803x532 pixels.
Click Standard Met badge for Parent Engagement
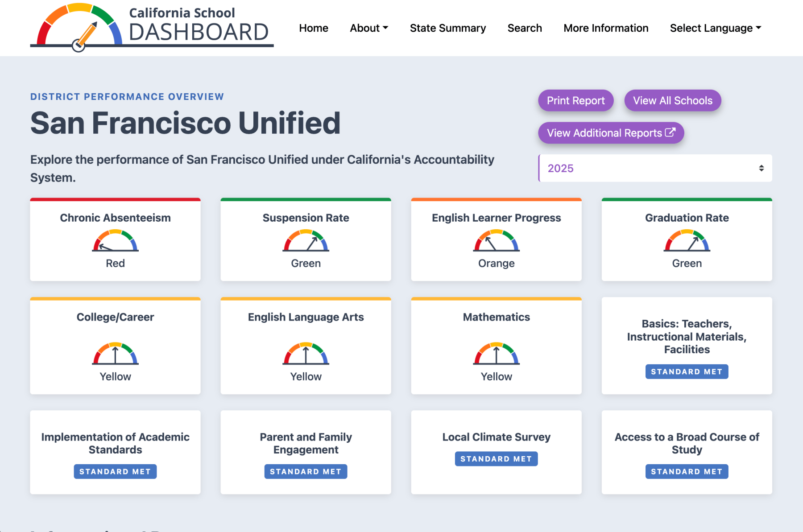click(x=306, y=471)
